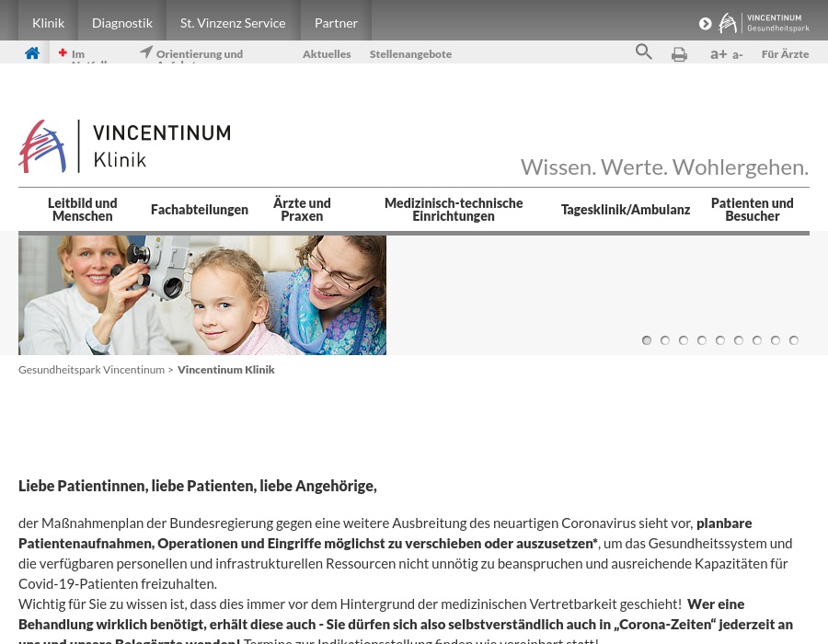Switch to the 'Partner' tab

[x=336, y=22]
